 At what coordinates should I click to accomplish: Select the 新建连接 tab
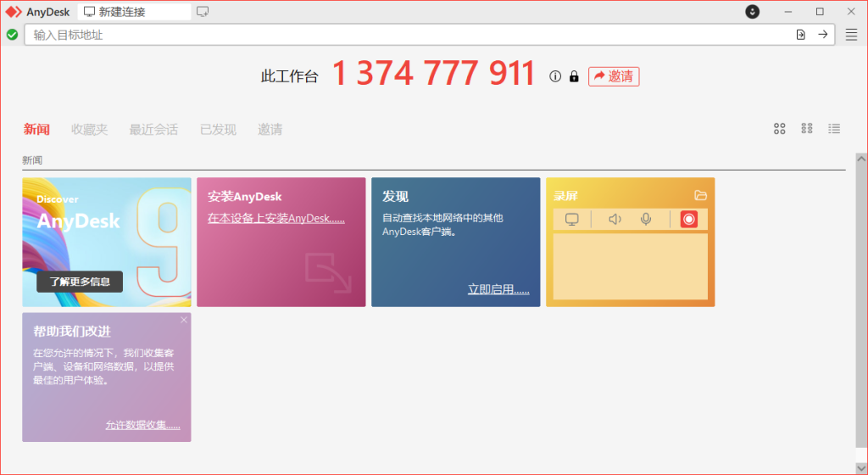[x=135, y=12]
